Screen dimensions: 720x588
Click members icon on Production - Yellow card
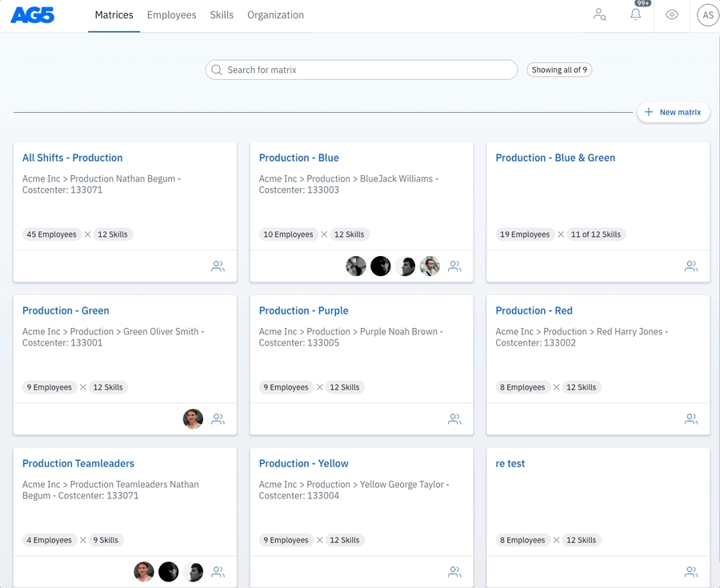(x=454, y=572)
